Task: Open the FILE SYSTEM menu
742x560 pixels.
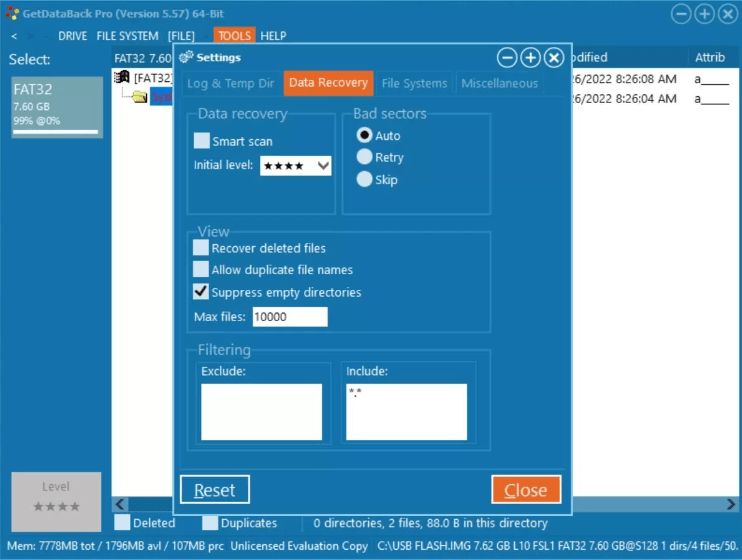Action: coord(127,36)
